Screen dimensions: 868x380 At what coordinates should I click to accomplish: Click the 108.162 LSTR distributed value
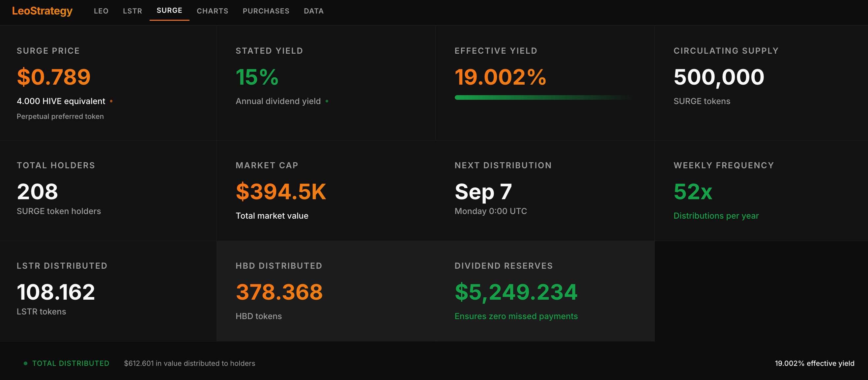point(56,292)
